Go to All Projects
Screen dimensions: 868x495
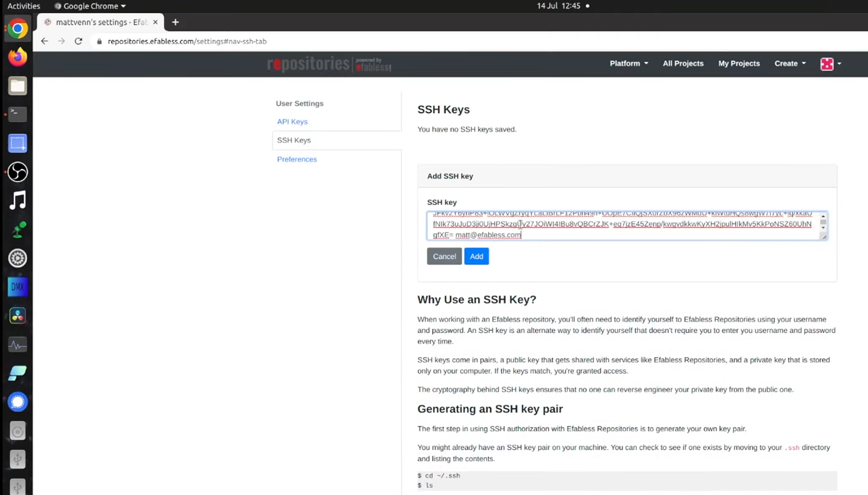click(x=683, y=63)
